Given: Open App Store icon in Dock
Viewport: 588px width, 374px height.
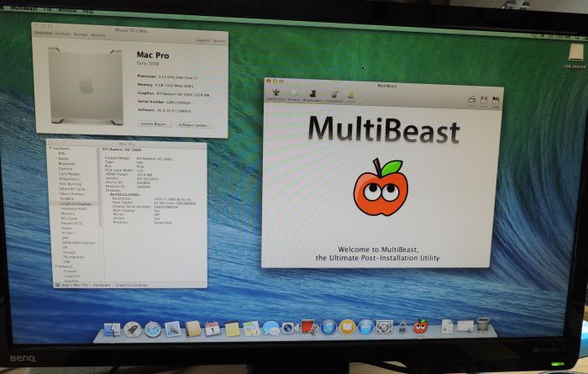Looking at the screenshot, I should [x=366, y=327].
